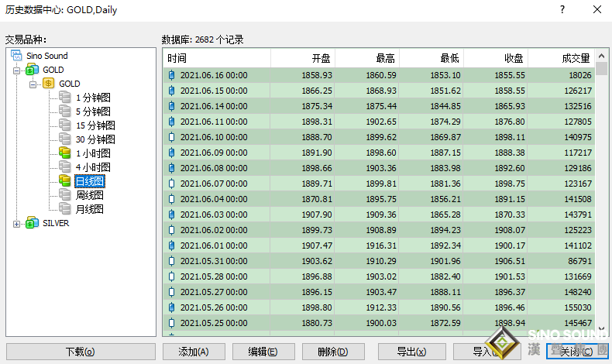Select the 2021.06.11 00:00 row
Screen dimensions: 612x364
click(379, 122)
